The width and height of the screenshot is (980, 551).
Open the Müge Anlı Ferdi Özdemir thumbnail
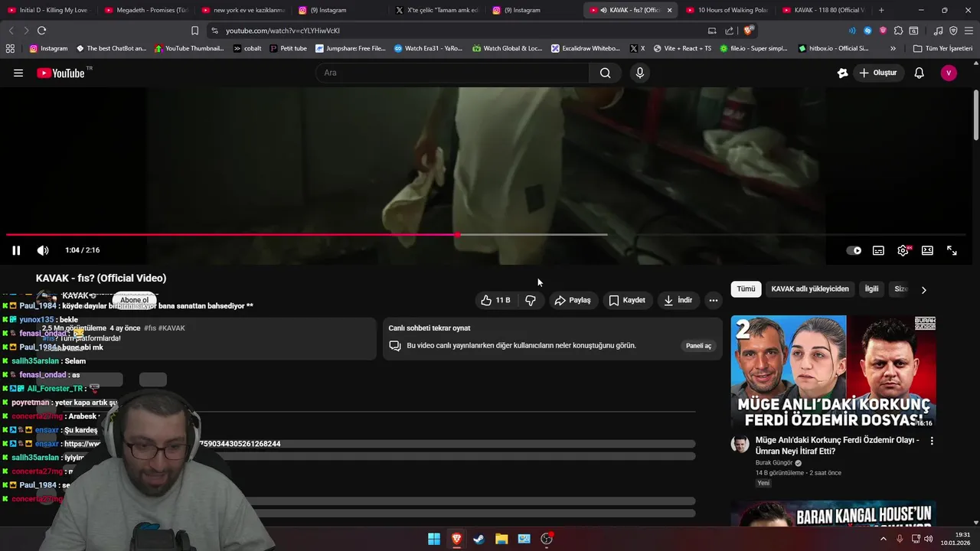(833, 372)
